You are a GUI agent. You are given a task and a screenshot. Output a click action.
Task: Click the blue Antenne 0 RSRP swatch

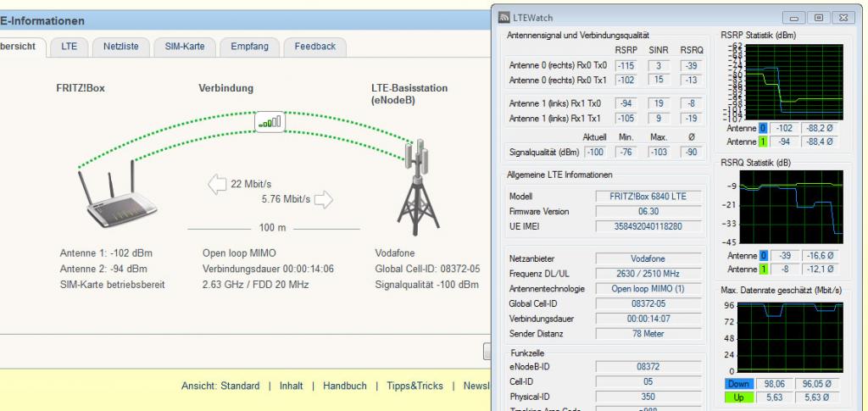coord(763,128)
